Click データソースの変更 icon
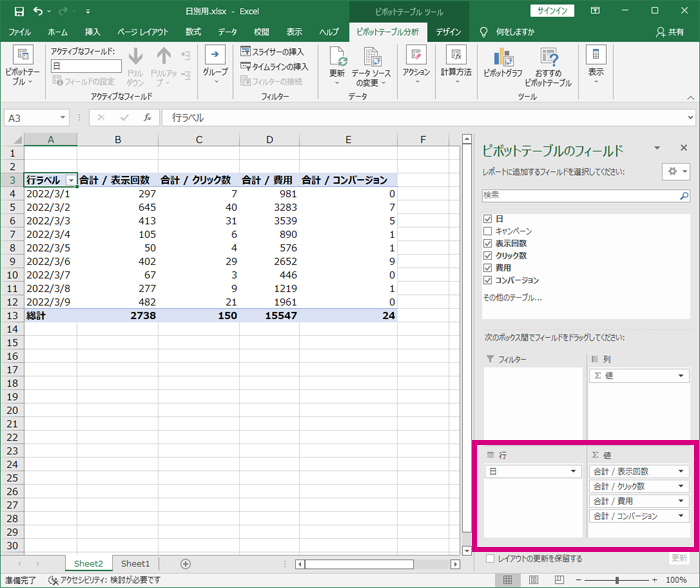The width and height of the screenshot is (700, 588). click(x=373, y=57)
